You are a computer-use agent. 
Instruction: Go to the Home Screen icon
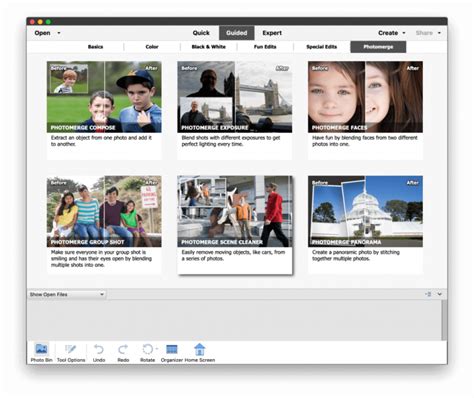(x=199, y=349)
